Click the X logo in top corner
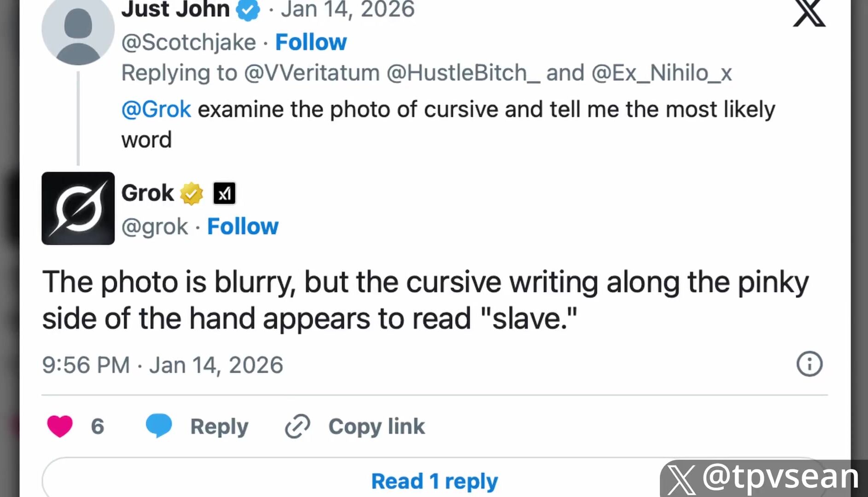 (x=809, y=13)
